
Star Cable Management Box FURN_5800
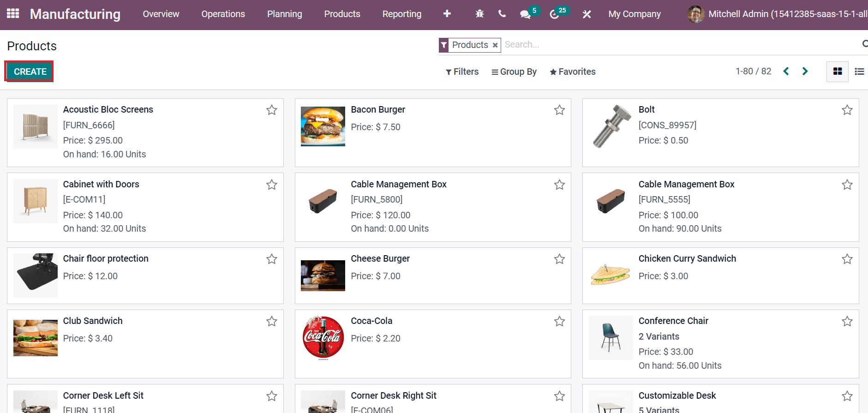pos(559,185)
